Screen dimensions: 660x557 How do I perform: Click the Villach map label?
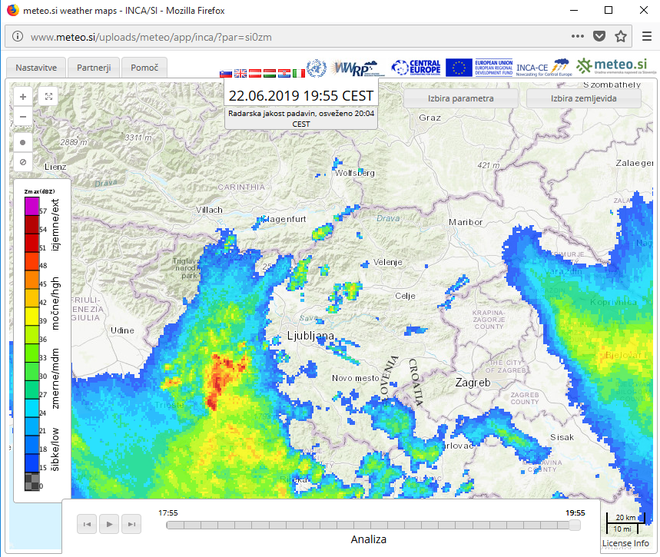tap(209, 210)
